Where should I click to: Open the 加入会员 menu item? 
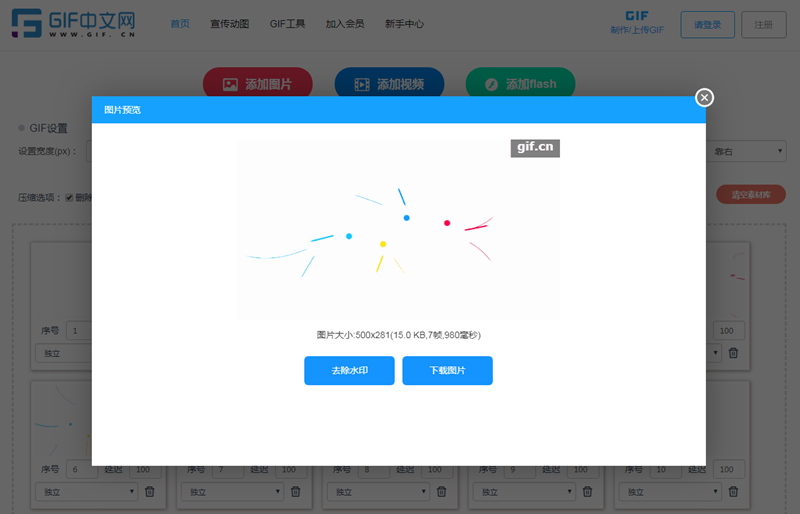(x=345, y=23)
